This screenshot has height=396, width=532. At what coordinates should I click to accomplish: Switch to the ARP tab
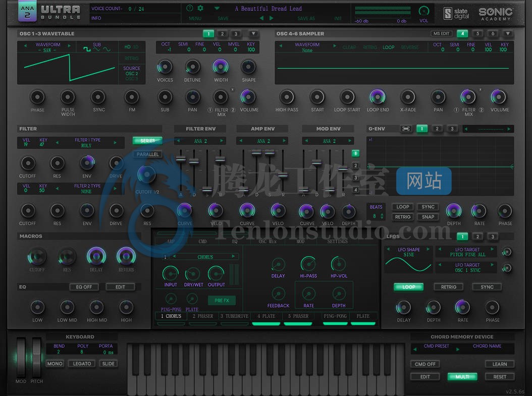[171, 242]
